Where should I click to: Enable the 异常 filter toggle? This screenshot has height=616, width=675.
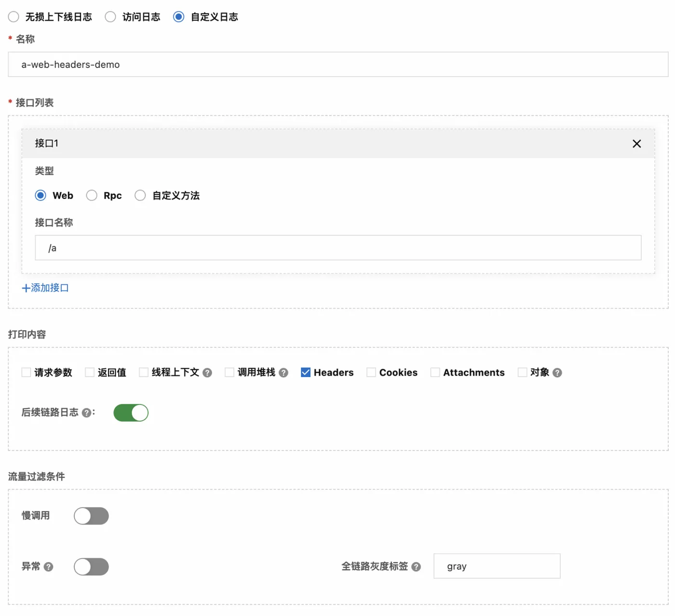tap(91, 567)
